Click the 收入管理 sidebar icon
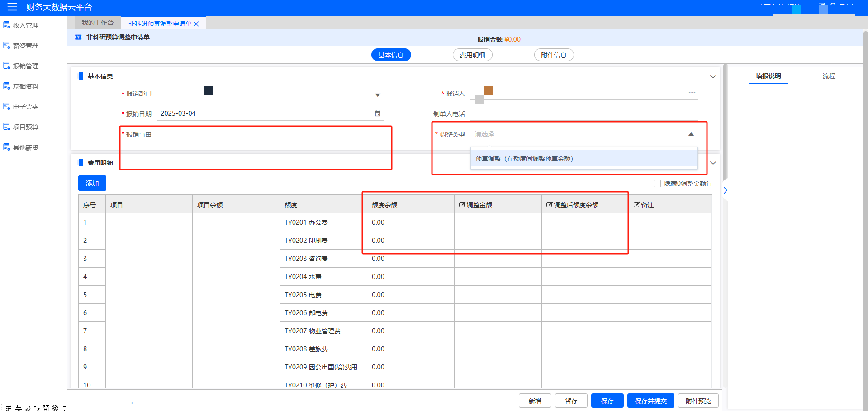 click(x=7, y=25)
